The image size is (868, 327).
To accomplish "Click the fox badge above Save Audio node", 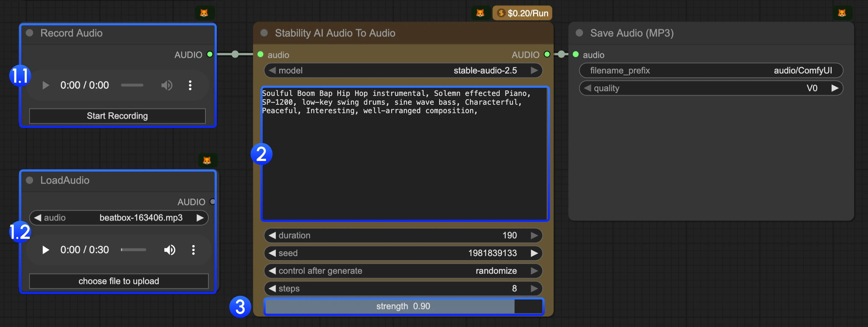I will [842, 13].
